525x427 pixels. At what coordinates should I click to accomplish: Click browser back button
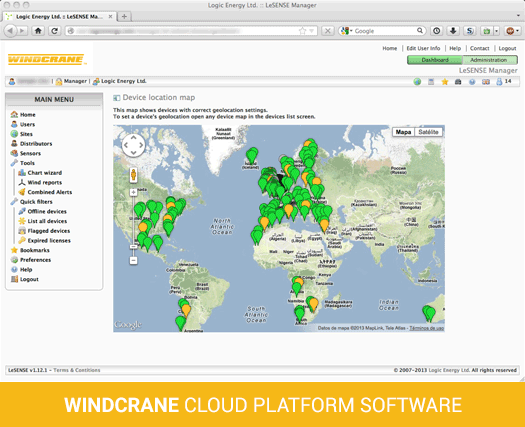(x=10, y=31)
